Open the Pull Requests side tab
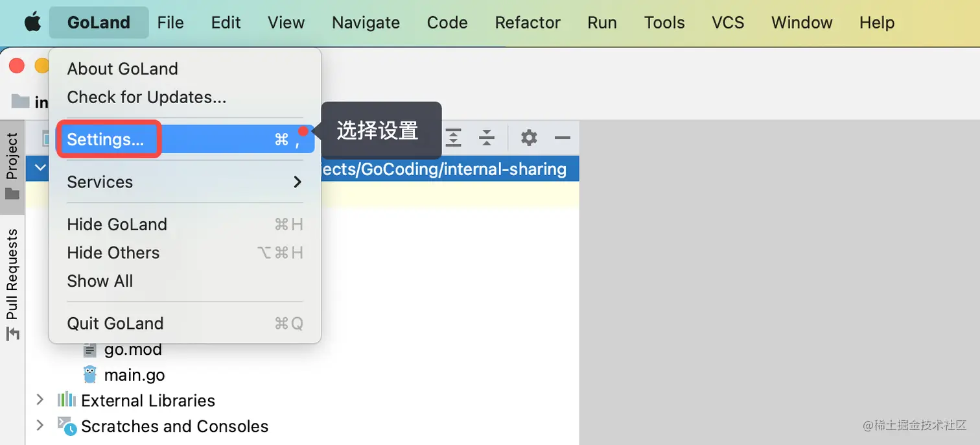The width and height of the screenshot is (980, 445). [x=12, y=284]
